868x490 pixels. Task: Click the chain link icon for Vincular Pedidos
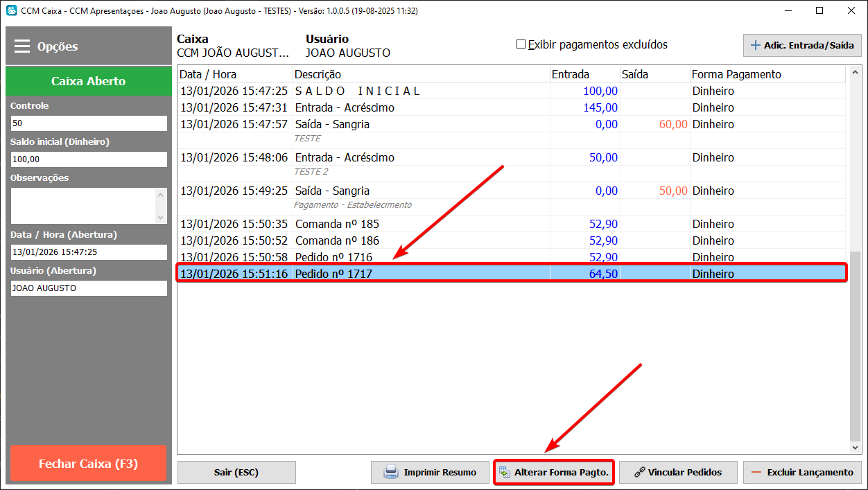[x=639, y=472]
